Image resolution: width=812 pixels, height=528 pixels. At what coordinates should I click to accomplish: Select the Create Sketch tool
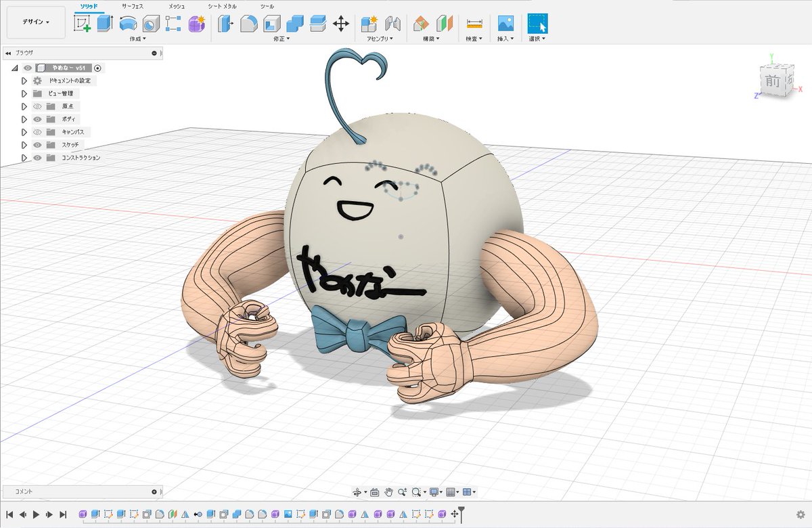coord(83,24)
